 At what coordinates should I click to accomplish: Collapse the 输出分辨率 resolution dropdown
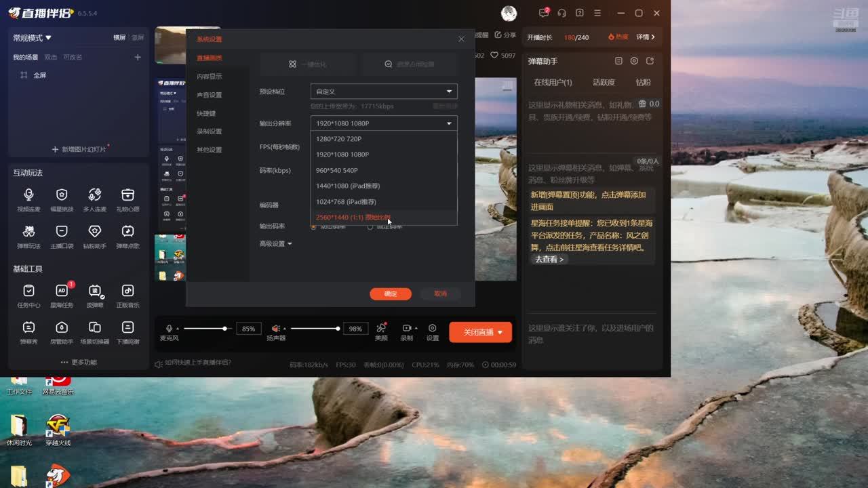point(384,123)
